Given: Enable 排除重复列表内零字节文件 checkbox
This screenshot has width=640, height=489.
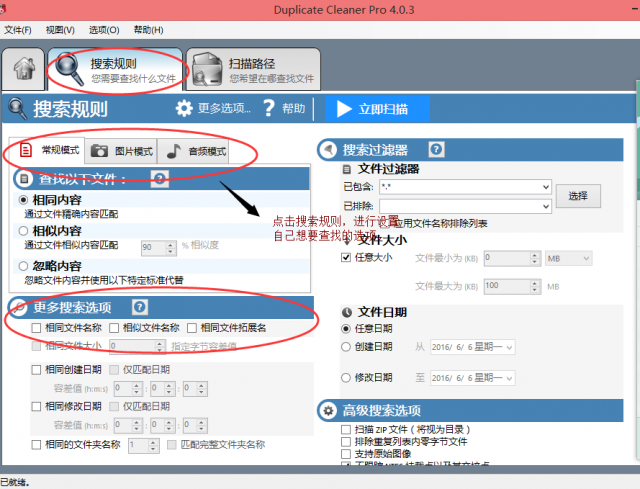Looking at the screenshot, I should [346, 442].
